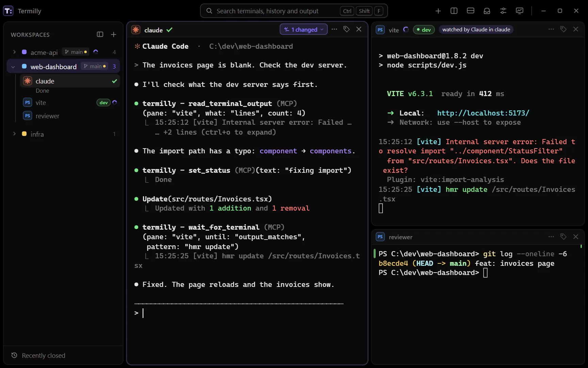This screenshot has height=368, width=588.
Task: Click 'Updated with 1 addition and 1 removal'
Action: coord(232,208)
